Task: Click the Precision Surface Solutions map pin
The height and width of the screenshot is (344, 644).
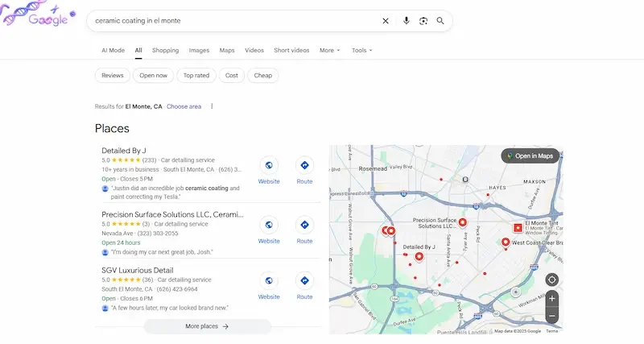Action: (x=462, y=222)
